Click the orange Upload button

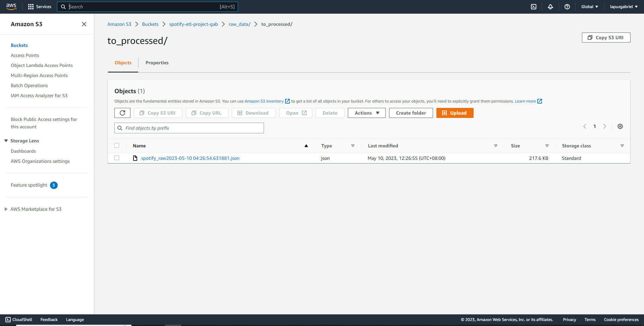point(455,113)
